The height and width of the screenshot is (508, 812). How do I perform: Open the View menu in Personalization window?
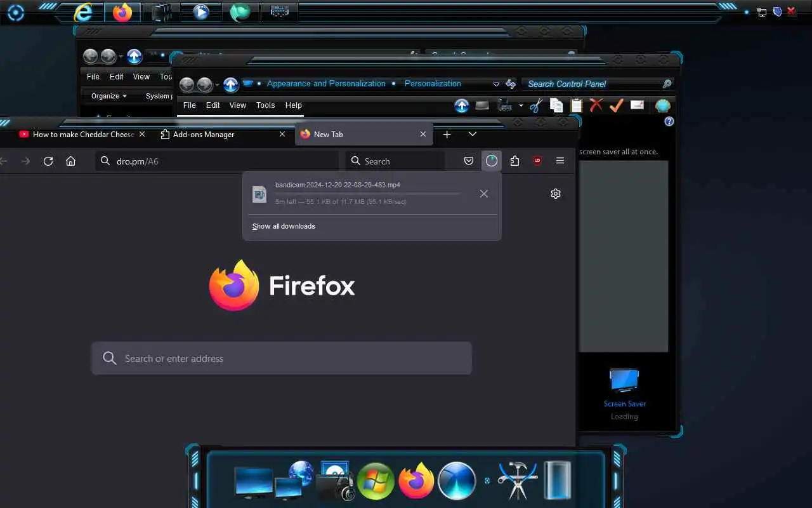[x=237, y=105]
